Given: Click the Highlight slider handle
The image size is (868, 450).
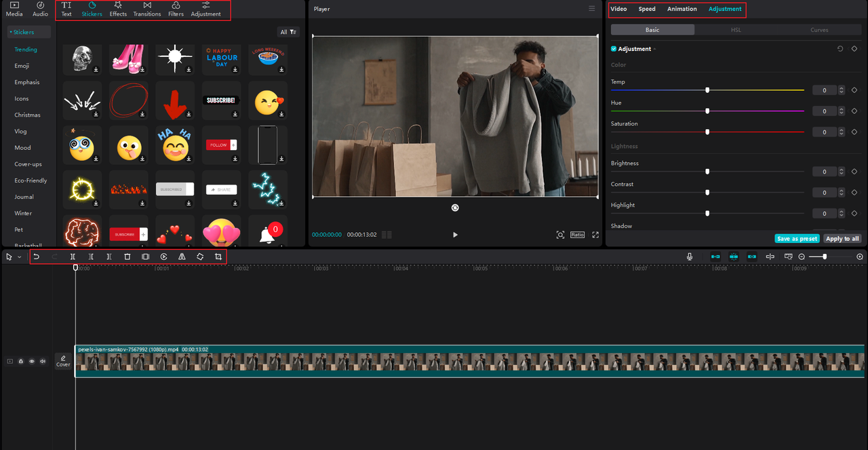Looking at the screenshot, I should point(707,213).
